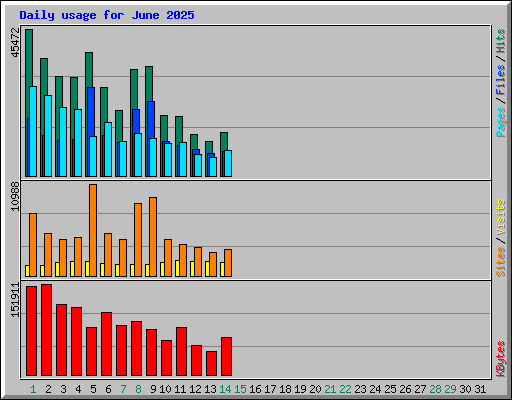Image resolution: width=512 pixels, height=400 pixels.
Task: Click the red KBytes bar for day 6
Action: coord(106,344)
